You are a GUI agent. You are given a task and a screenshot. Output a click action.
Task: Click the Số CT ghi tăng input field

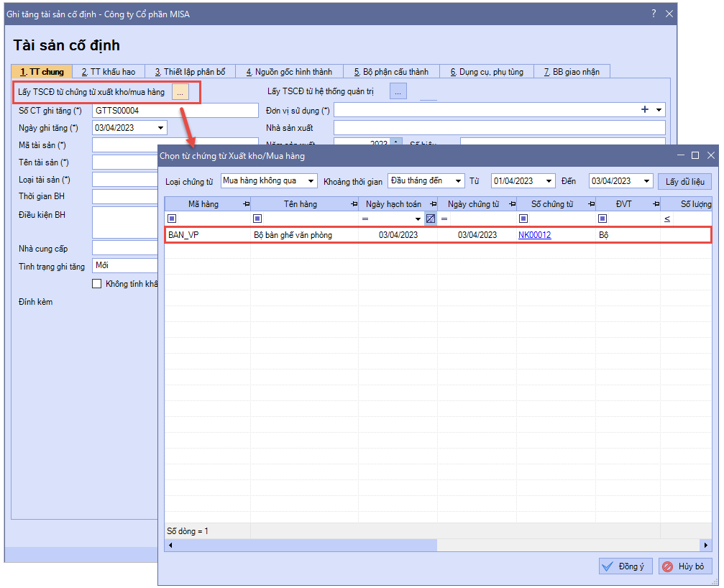(x=175, y=110)
